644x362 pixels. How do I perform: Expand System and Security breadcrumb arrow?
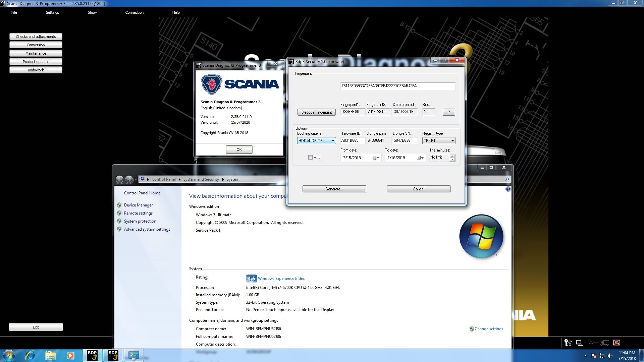coord(223,179)
